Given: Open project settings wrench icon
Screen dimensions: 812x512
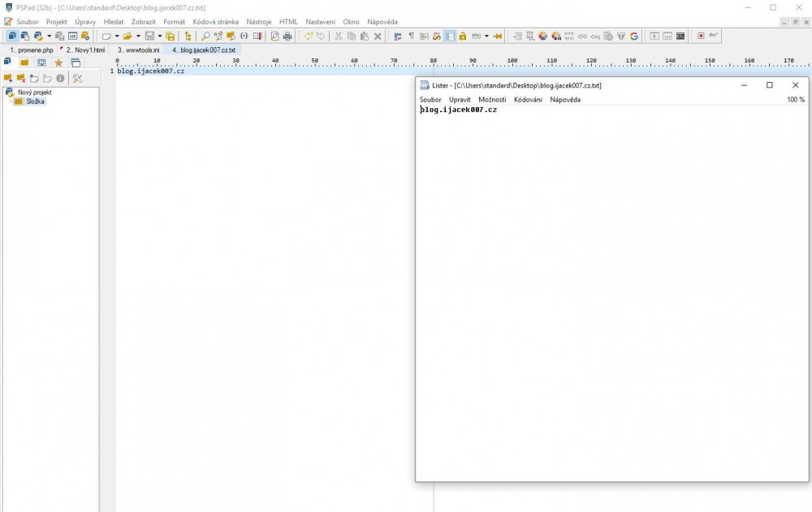Looking at the screenshot, I should pos(78,79).
